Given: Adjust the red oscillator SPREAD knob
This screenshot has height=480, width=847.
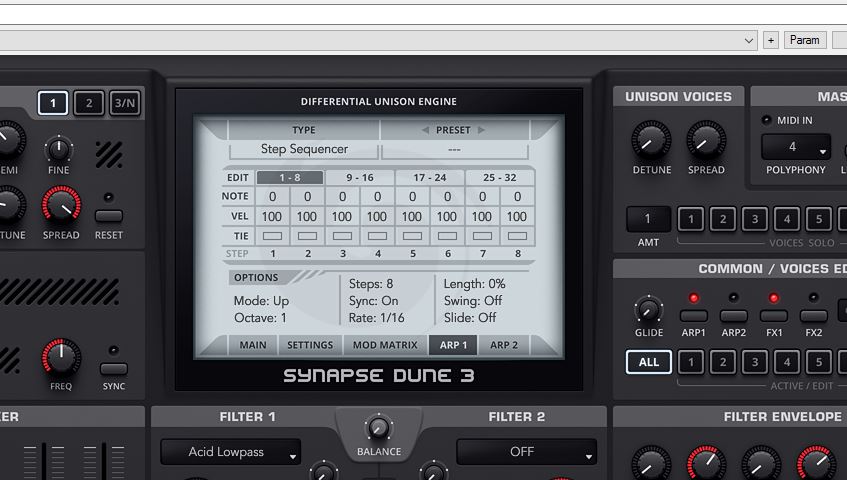Looking at the screenshot, I should [x=62, y=205].
